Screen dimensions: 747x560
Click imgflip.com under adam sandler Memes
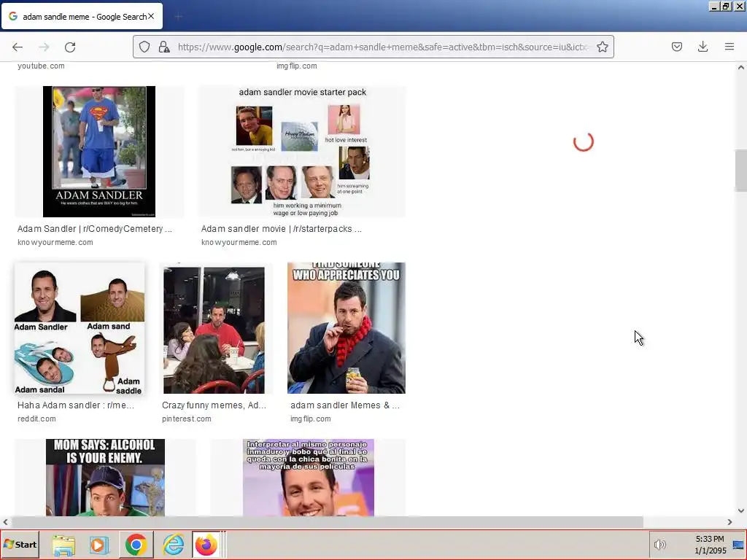(x=310, y=419)
